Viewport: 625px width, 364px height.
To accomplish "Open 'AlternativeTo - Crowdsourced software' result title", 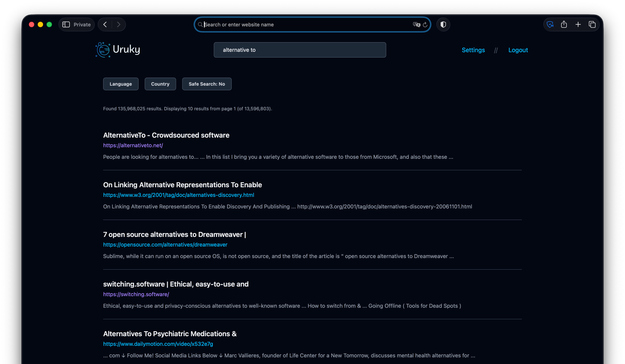I will pos(166,135).
